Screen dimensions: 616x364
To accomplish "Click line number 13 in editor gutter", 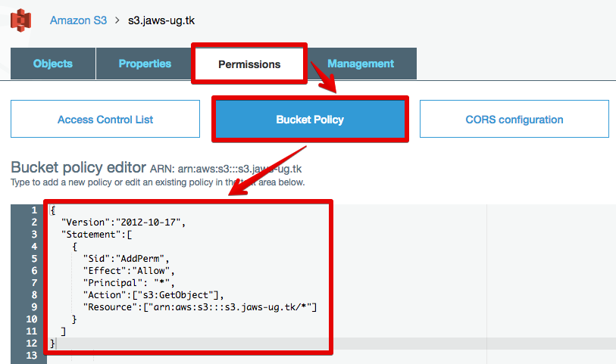I will click(x=31, y=356).
